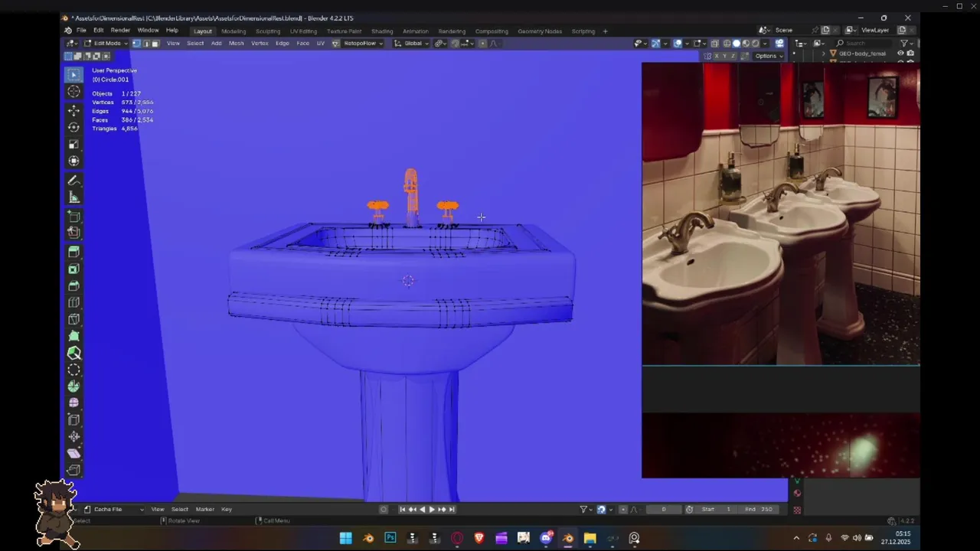Image resolution: width=980 pixels, height=551 pixels.
Task: Open the Render menu
Action: point(120,31)
